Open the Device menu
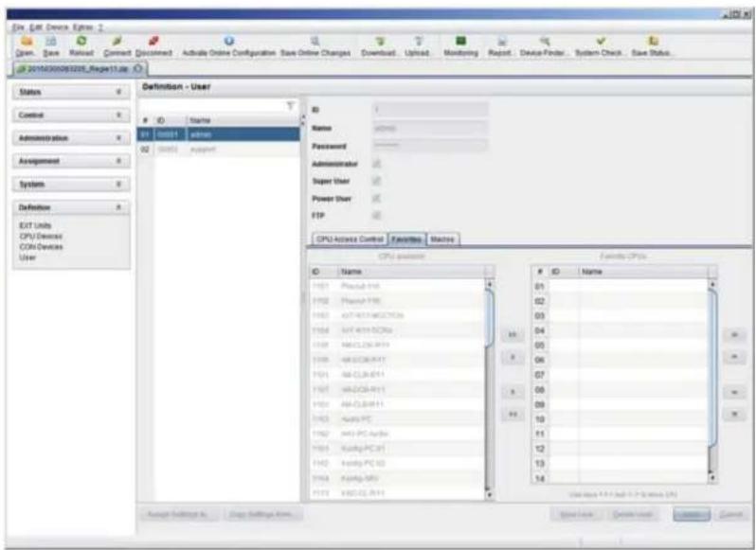Viewport: 756px width, 550px height. click(x=58, y=27)
